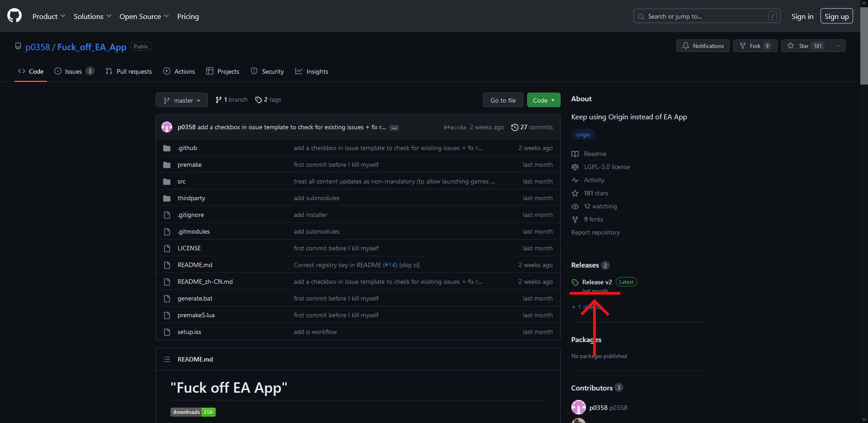This screenshot has height=423, width=868.
Task: Open the Security tab
Action: [268, 71]
